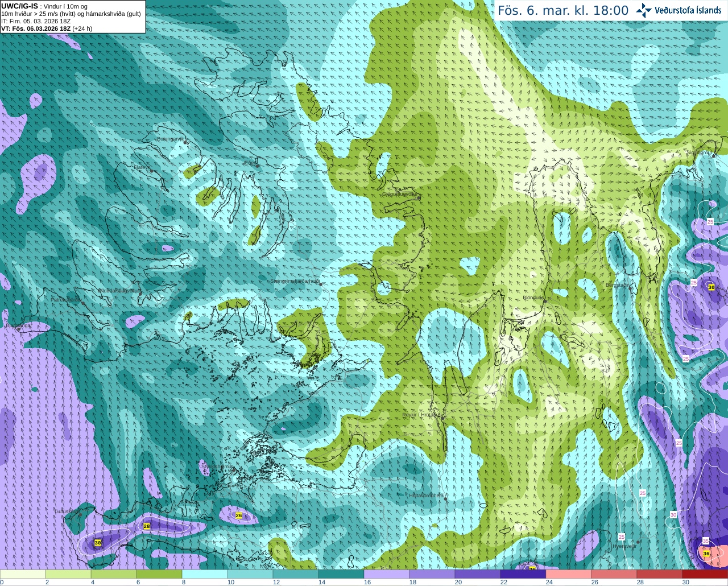Select the 22–24 m/s dark indigo legend swatch
This screenshot has width=728, height=586.
[523, 574]
